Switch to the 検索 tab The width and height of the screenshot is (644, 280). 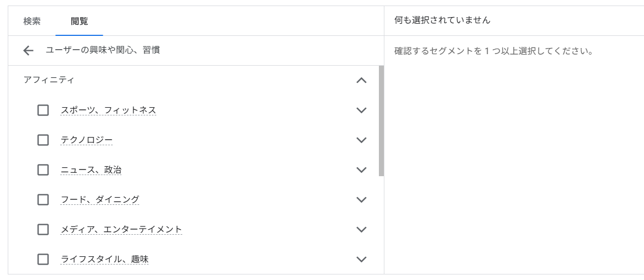(32, 21)
